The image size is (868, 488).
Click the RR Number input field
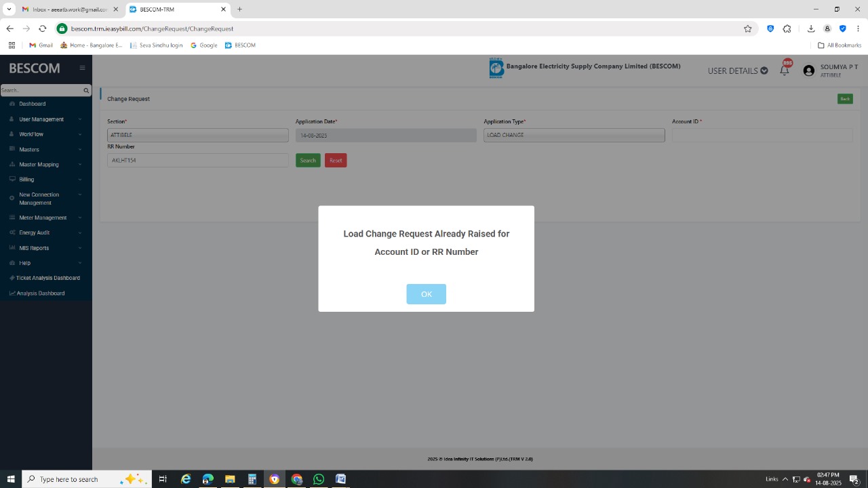coord(198,160)
